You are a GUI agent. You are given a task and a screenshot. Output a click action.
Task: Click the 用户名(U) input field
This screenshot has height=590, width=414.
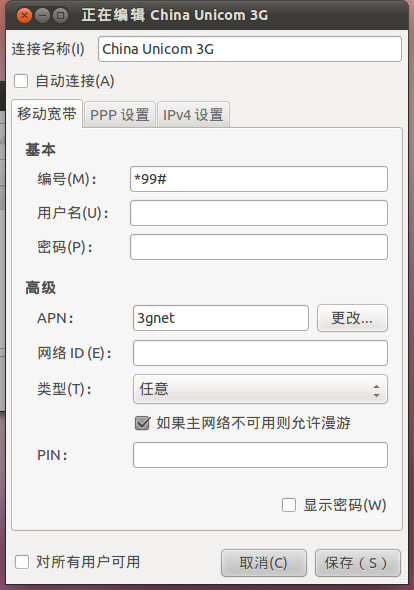[259, 213]
